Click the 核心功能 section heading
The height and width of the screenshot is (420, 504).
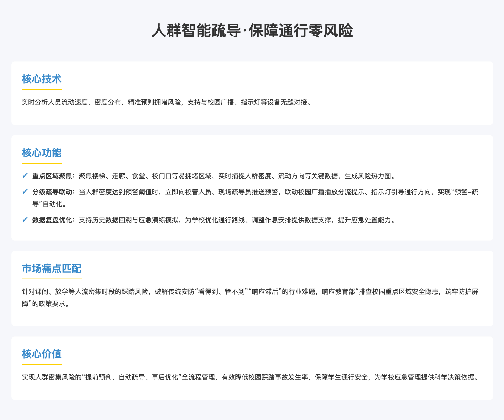[x=42, y=153]
